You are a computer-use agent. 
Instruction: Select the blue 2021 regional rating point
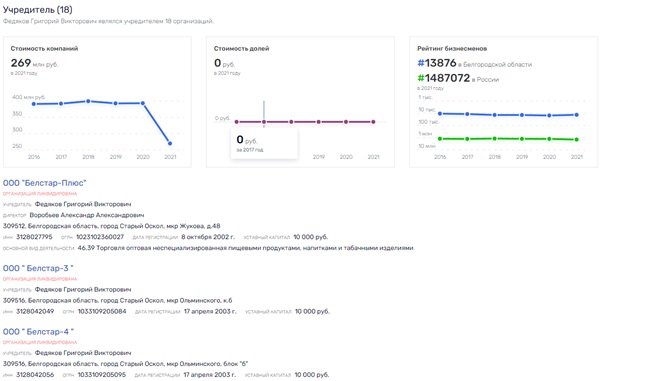577,115
